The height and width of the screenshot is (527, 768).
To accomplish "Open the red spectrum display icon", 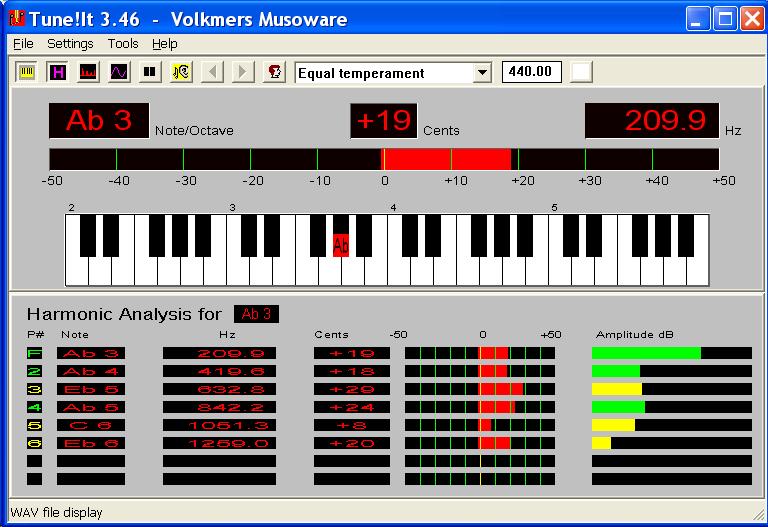I will click(x=88, y=72).
